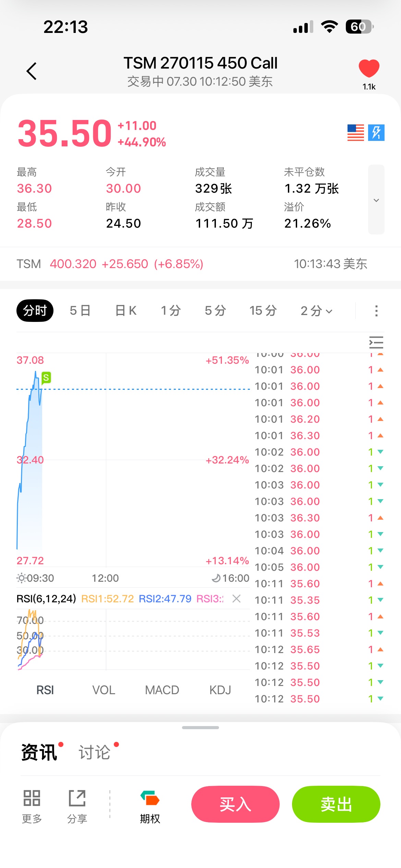
Task: Tap the 分享 share icon
Action: (77, 806)
